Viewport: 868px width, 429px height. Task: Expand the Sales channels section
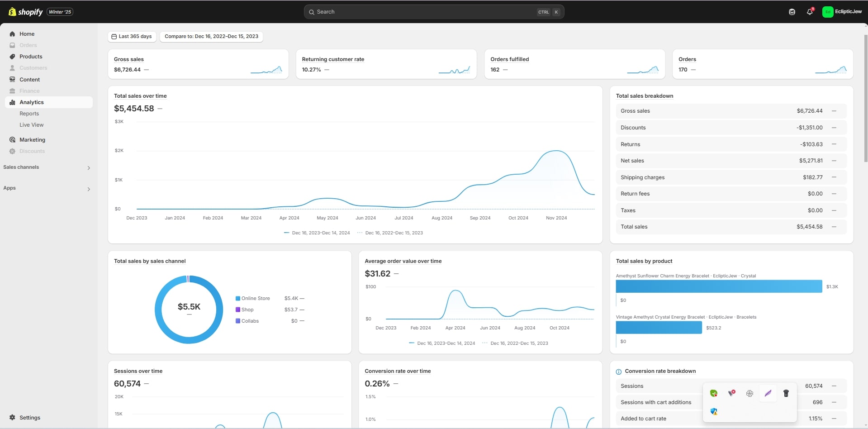point(89,168)
